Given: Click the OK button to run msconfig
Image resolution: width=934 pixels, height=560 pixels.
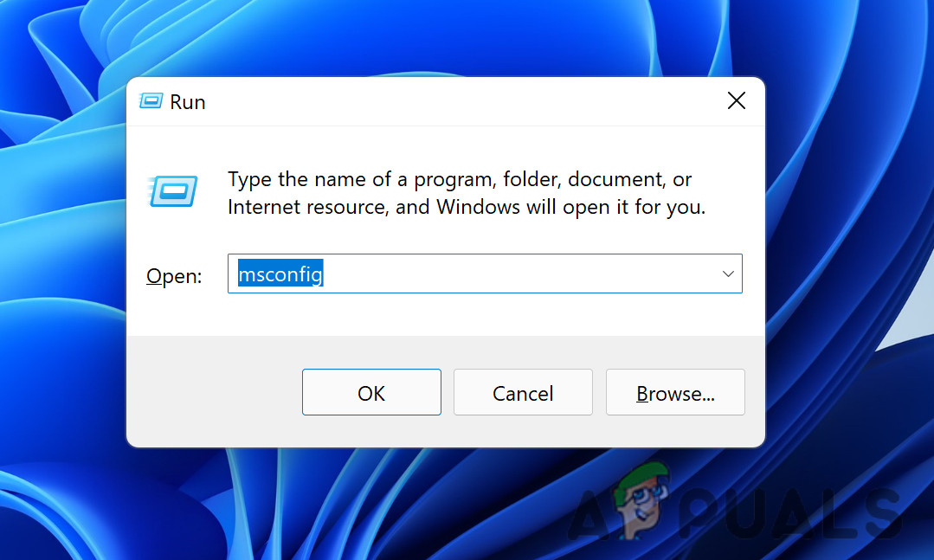Looking at the screenshot, I should click(371, 392).
